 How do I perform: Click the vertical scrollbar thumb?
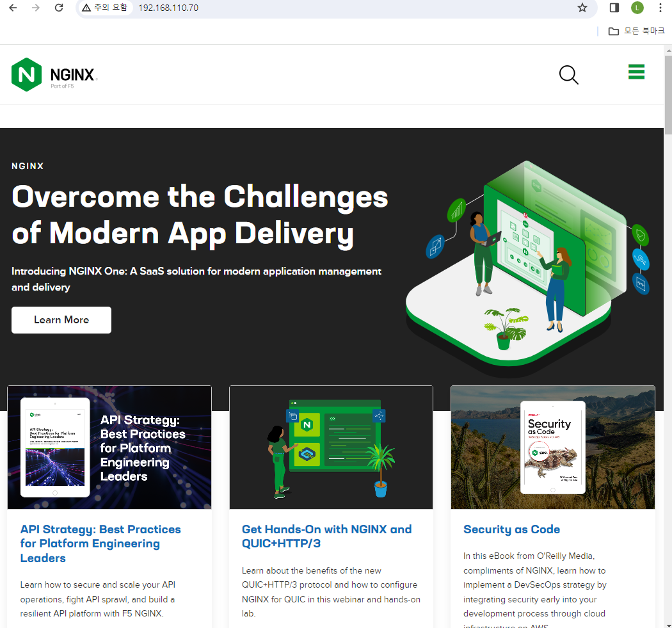click(x=668, y=94)
